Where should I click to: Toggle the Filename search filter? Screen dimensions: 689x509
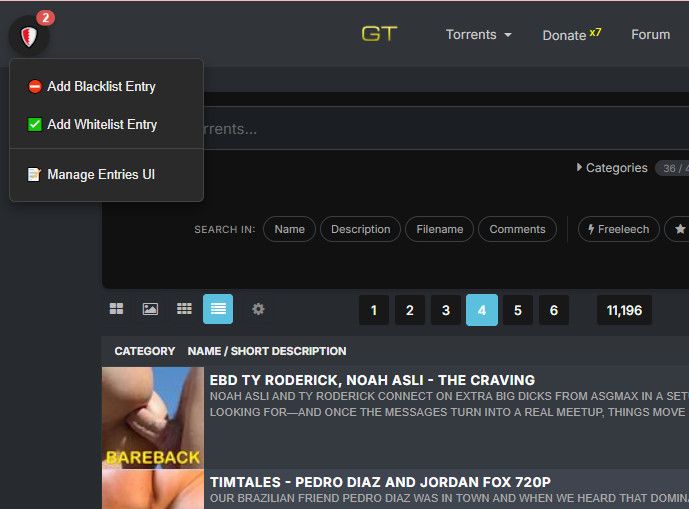click(x=439, y=229)
